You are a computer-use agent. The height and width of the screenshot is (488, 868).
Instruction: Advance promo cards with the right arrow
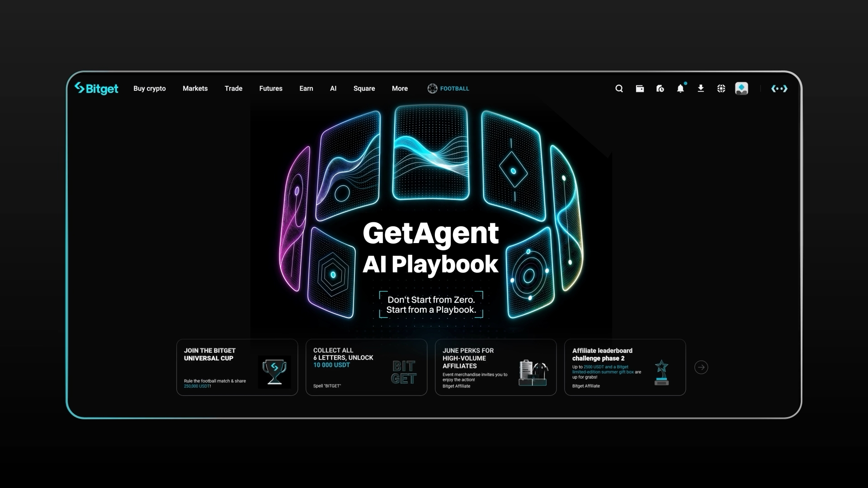(x=701, y=367)
